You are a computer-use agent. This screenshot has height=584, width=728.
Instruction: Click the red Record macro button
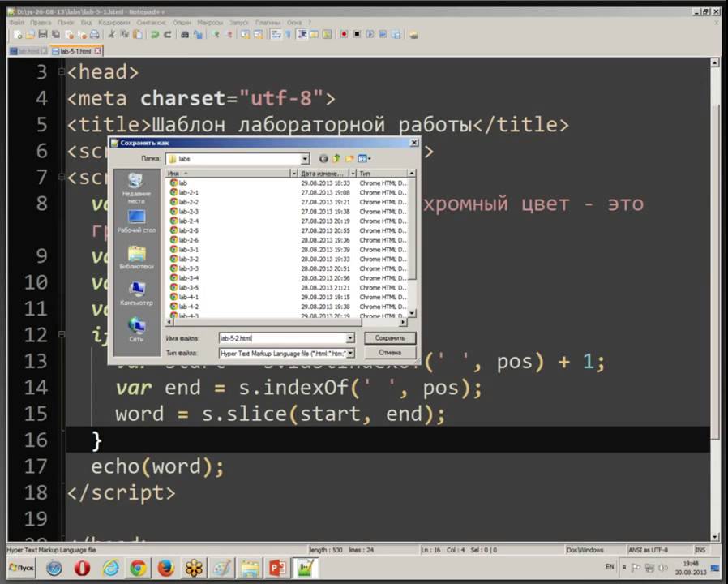(x=344, y=35)
